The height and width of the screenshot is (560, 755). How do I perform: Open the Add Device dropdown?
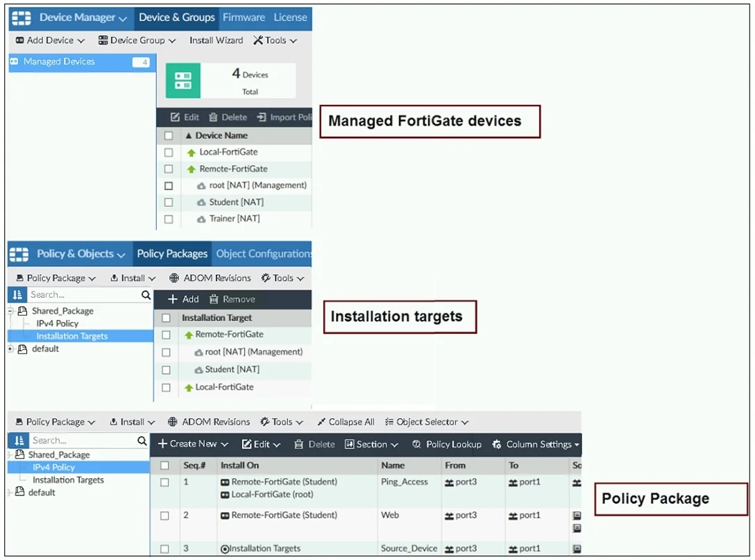[50, 40]
